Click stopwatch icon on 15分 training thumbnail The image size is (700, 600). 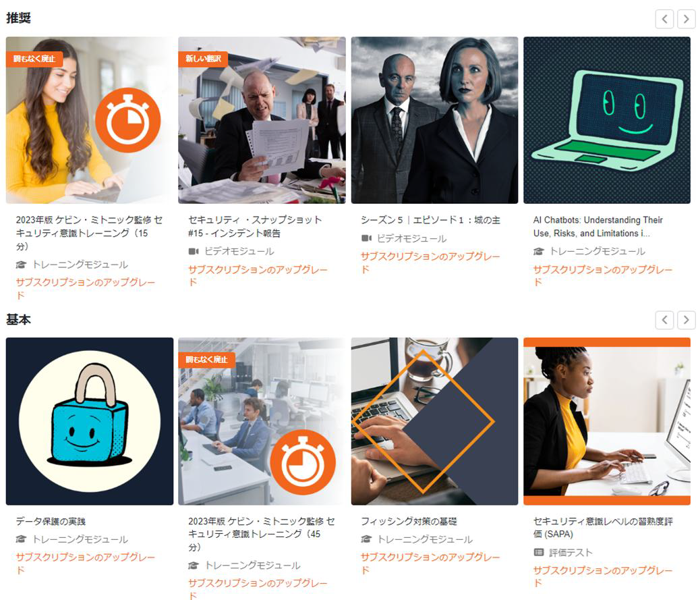coord(127,120)
